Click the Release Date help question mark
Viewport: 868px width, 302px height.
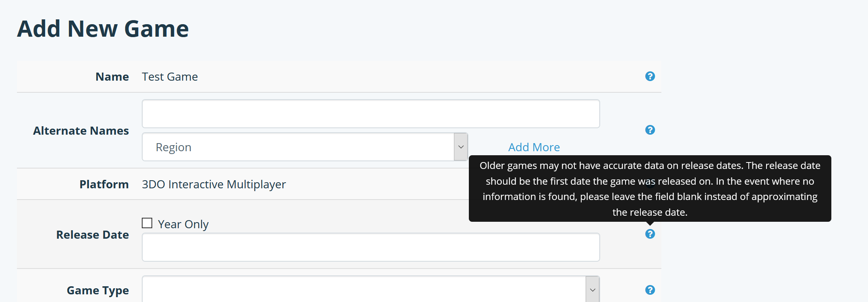click(650, 234)
